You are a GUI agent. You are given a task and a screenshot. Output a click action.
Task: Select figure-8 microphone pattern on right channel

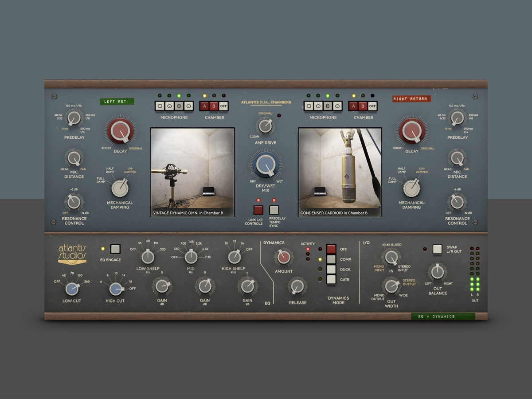[x=328, y=106]
